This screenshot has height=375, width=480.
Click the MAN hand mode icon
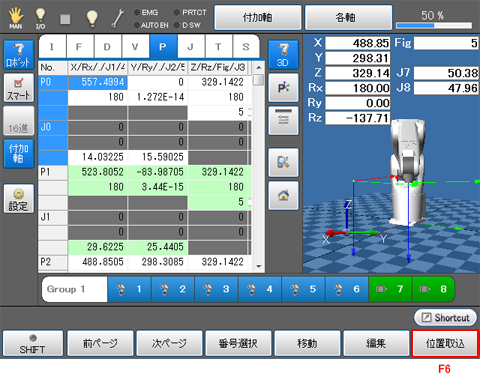coord(16,18)
